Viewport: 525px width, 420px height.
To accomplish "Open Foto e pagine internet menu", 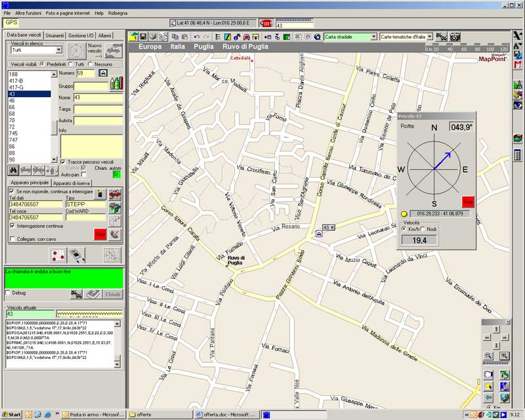I will tap(68, 13).
